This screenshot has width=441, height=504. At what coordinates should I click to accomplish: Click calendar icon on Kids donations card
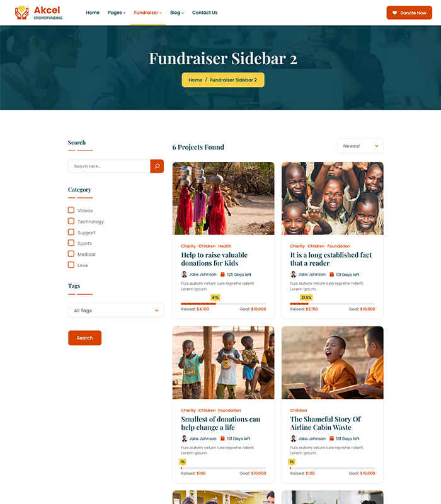pyautogui.click(x=222, y=275)
